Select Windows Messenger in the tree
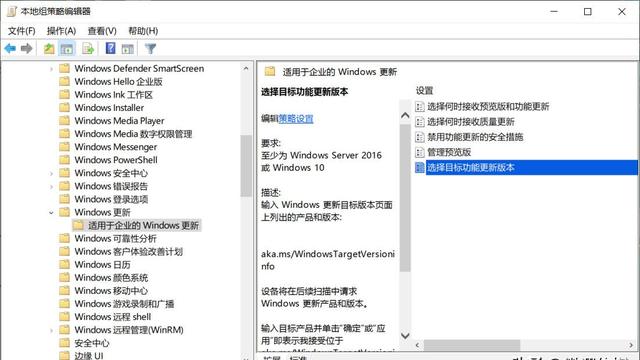Viewport: 640px width, 360px height. point(116,147)
